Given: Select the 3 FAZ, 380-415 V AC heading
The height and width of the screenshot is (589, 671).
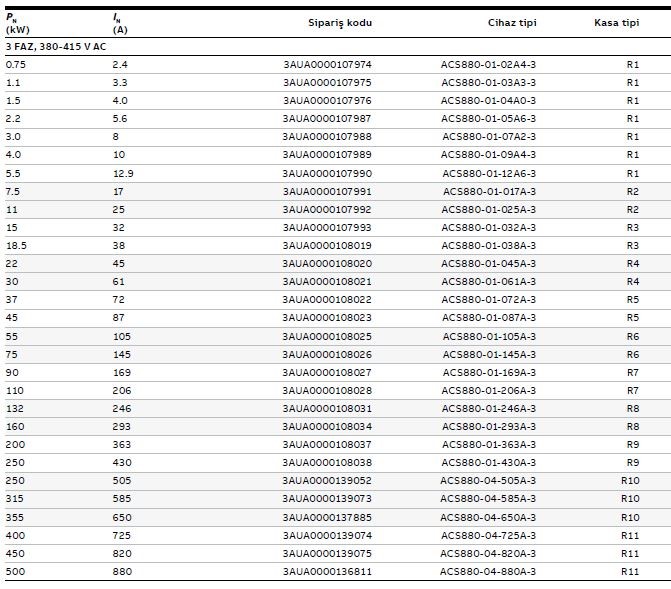Looking at the screenshot, I should pyautogui.click(x=56, y=47).
